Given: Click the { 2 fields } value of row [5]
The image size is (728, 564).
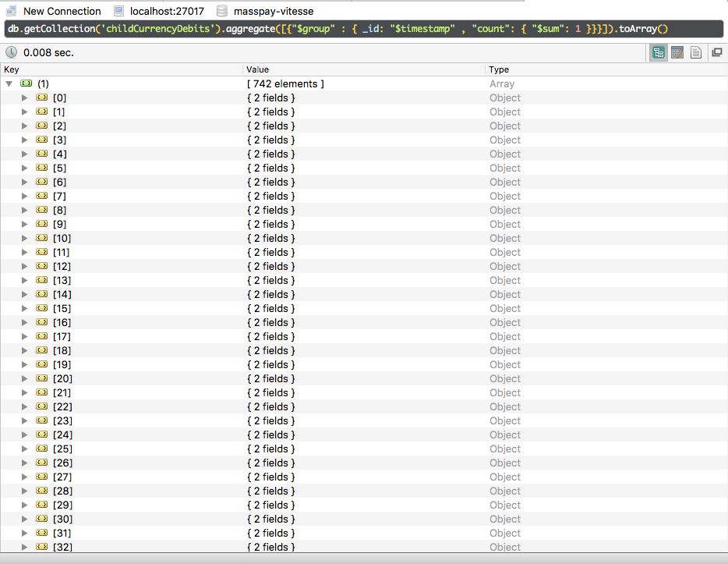Looking at the screenshot, I should [x=270, y=168].
